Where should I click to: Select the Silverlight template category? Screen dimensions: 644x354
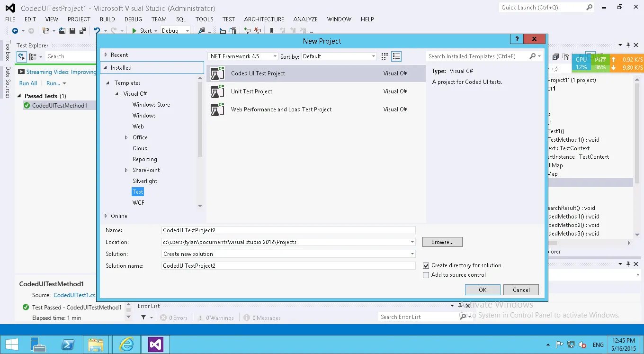[145, 181]
